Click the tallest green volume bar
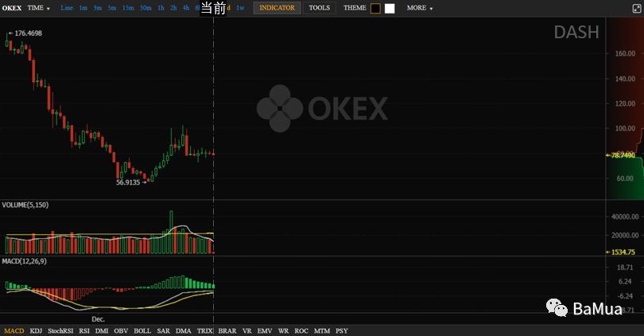Image resolution: width=644 pixels, height=336 pixels. 171,232
